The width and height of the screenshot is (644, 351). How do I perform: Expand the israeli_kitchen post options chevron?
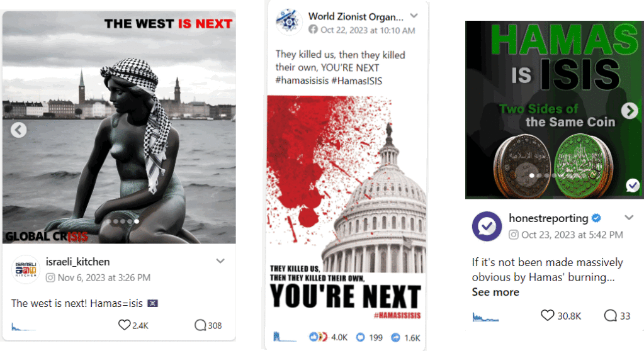coord(220,261)
